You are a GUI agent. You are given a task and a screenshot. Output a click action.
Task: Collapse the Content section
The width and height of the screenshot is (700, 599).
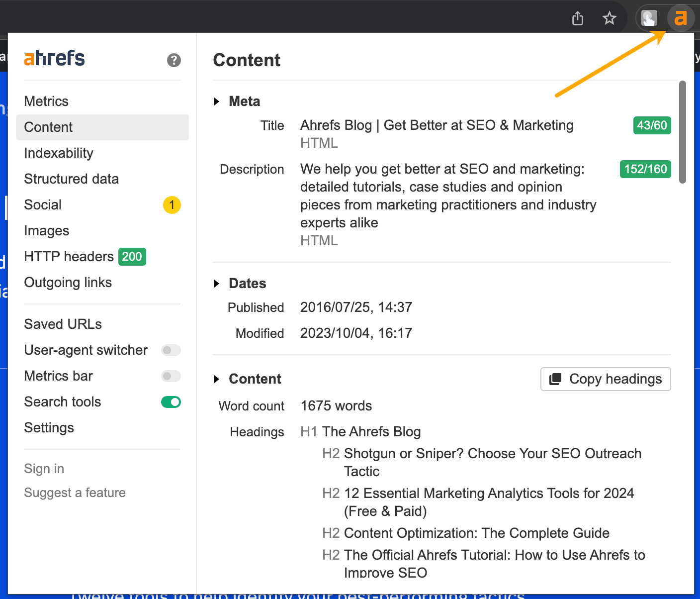(217, 379)
